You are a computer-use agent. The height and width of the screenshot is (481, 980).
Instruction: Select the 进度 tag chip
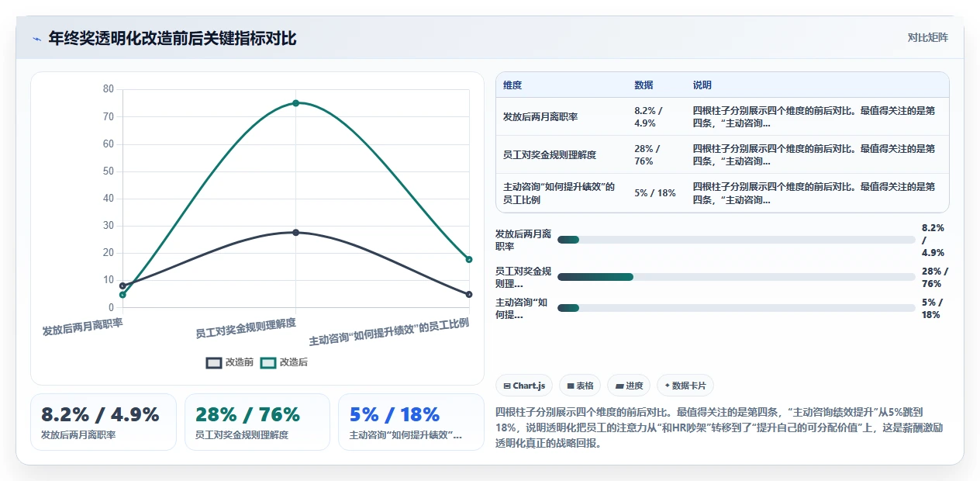(x=629, y=386)
